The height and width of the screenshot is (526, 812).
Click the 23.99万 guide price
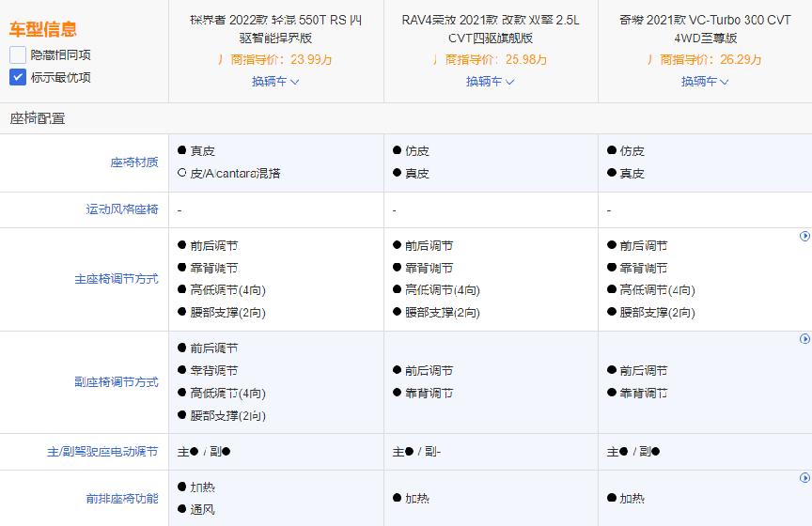(x=311, y=59)
